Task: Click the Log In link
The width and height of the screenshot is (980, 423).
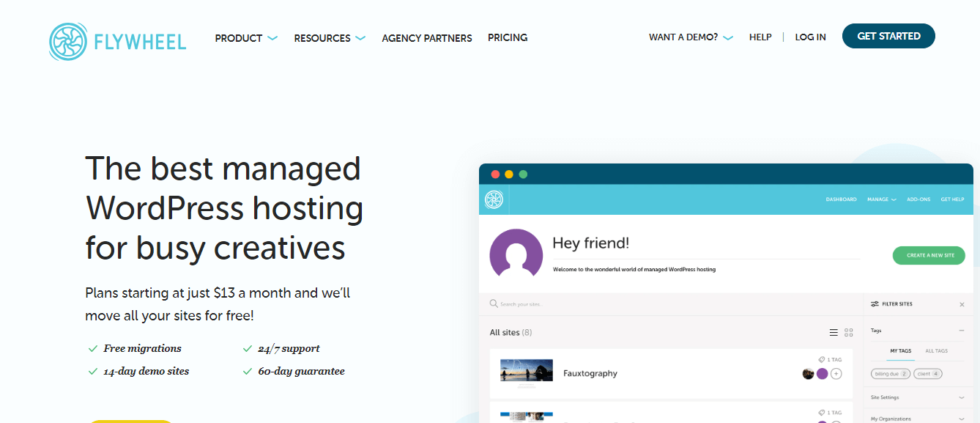Action: (x=810, y=37)
